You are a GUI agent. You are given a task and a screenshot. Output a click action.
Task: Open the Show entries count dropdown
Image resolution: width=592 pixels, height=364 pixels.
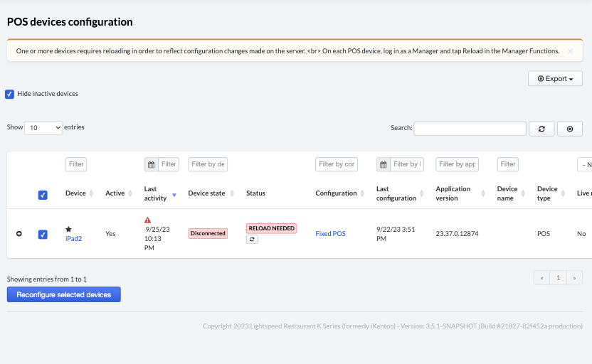[43, 128]
